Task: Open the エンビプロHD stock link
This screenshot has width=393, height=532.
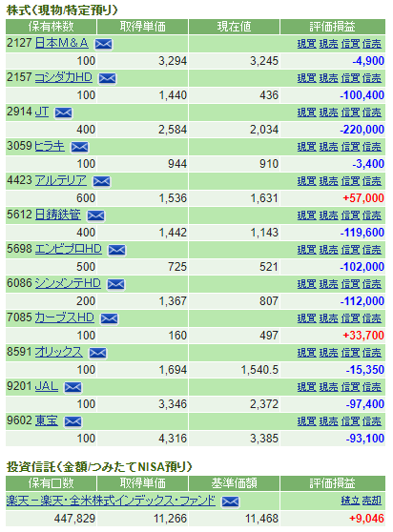Action: (69, 249)
